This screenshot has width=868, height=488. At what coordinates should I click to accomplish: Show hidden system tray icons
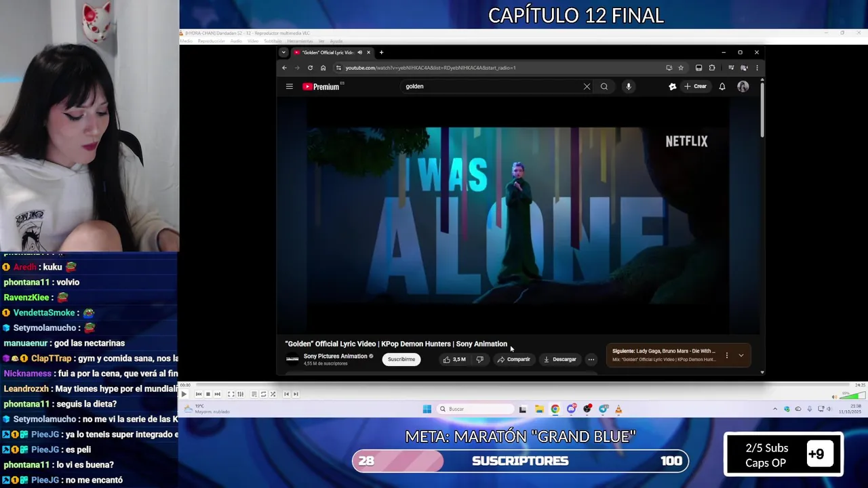click(x=775, y=409)
